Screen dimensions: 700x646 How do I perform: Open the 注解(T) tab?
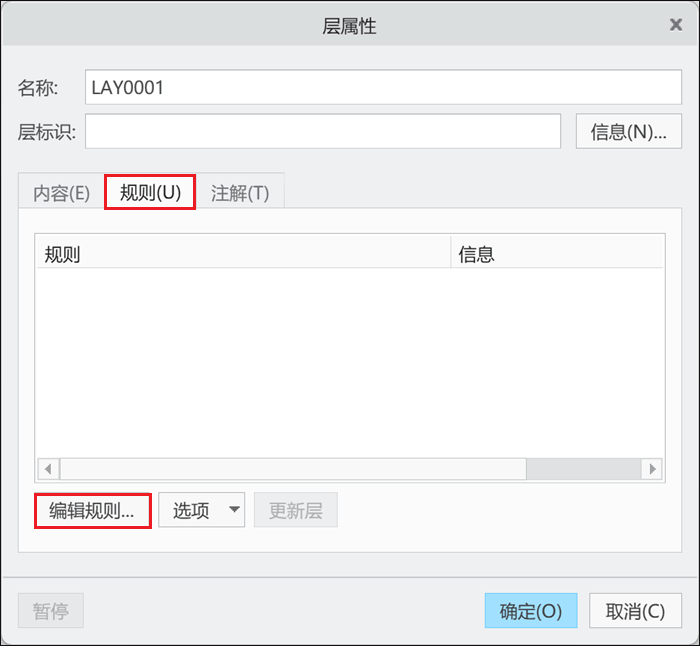point(240,193)
